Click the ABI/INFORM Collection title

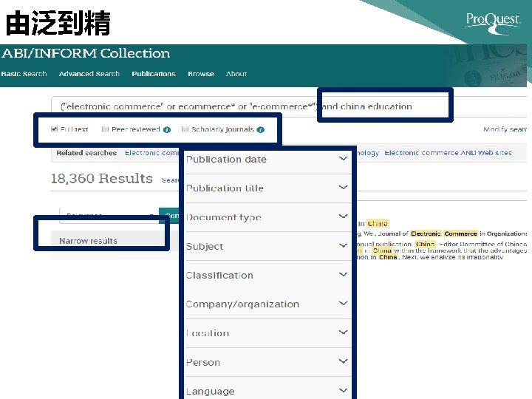click(86, 53)
